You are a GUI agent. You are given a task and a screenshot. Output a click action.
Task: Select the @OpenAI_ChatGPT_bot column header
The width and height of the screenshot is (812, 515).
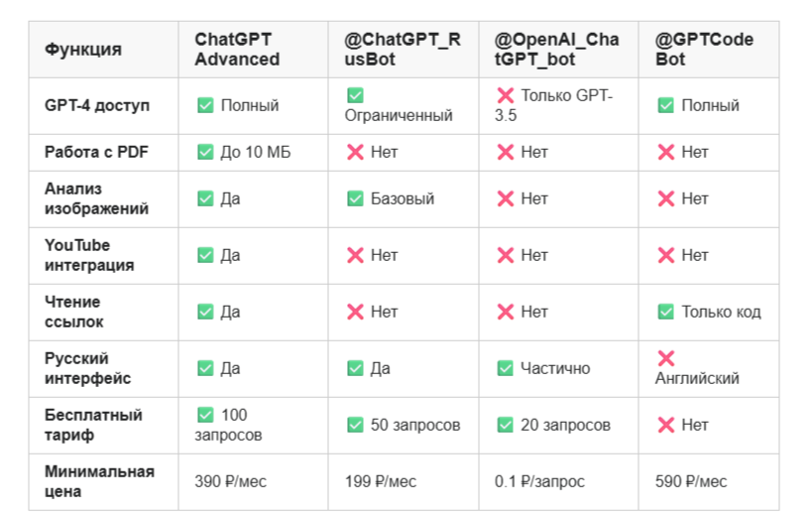click(559, 50)
